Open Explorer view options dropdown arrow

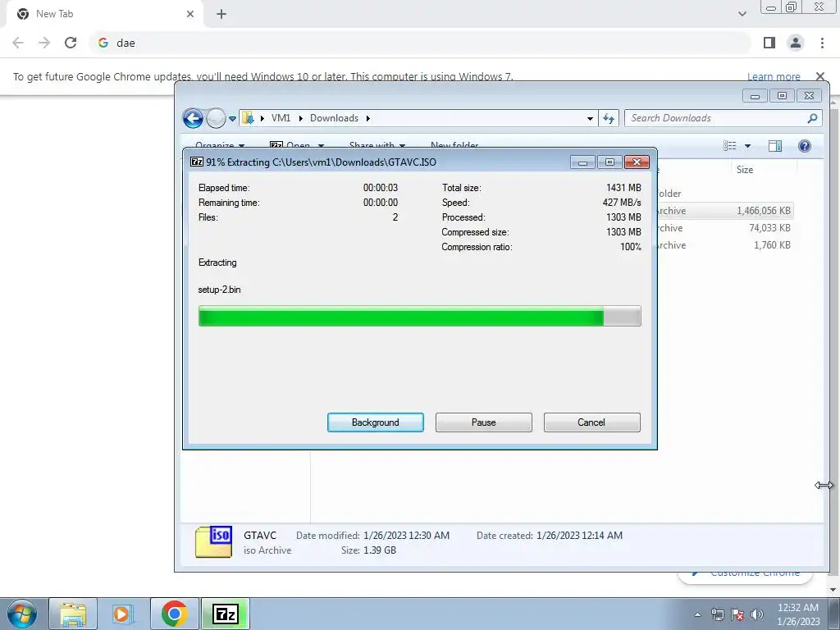click(748, 146)
